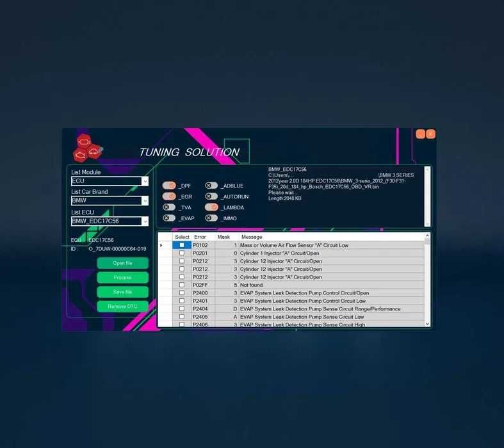Click the ID O_7DUW-00000C64-019 text

click(117, 249)
